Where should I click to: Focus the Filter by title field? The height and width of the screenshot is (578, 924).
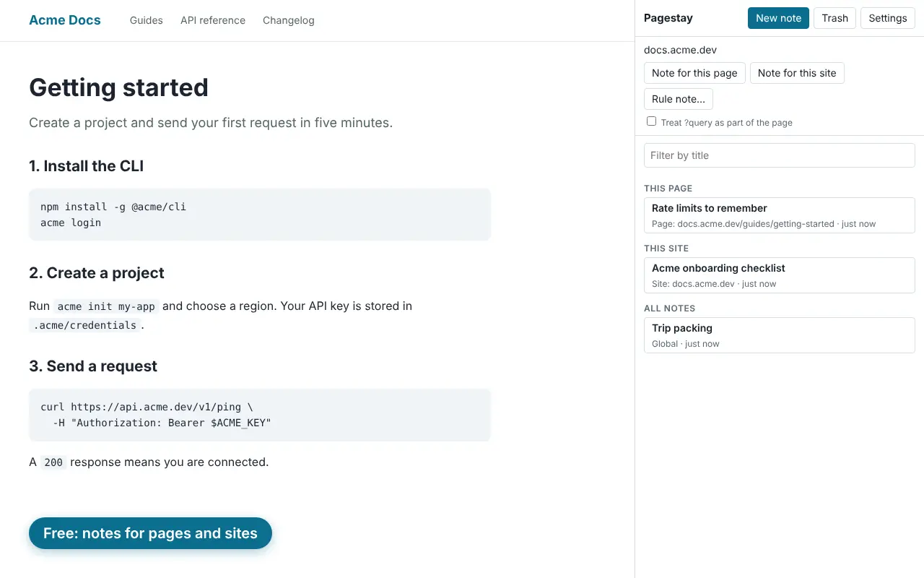click(x=780, y=155)
